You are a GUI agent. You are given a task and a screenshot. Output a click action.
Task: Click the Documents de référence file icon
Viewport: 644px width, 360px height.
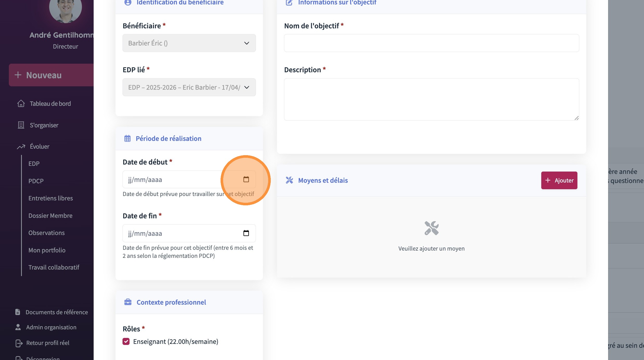point(18,312)
